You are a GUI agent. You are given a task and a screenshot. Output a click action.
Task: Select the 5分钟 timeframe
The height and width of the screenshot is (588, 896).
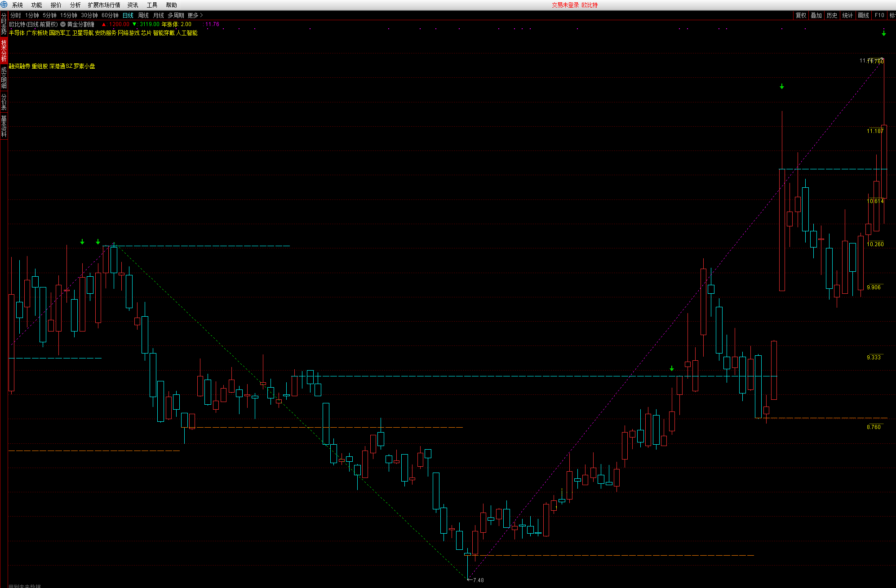point(50,15)
